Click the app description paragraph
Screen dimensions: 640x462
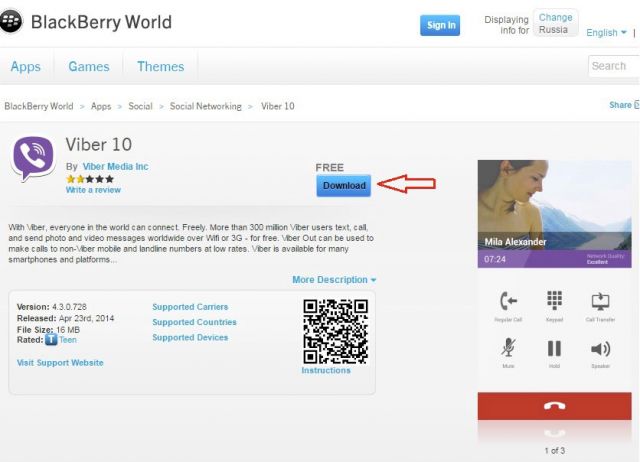click(x=191, y=243)
